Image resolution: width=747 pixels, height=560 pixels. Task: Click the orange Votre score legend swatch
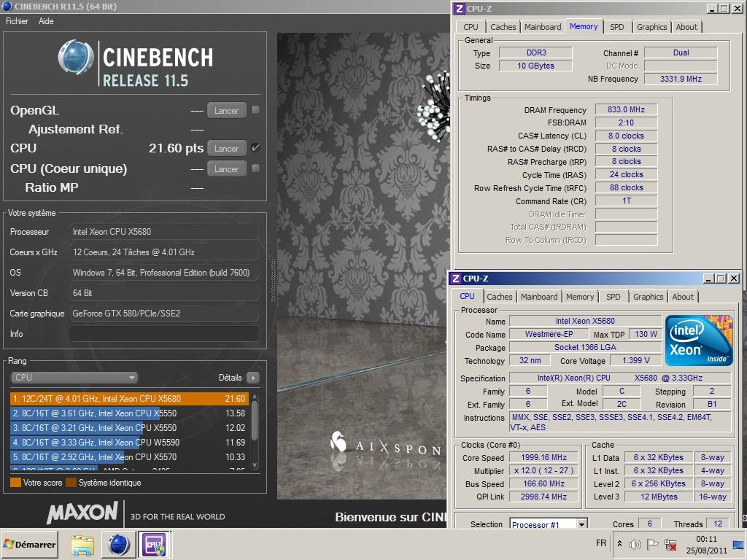[x=15, y=483]
